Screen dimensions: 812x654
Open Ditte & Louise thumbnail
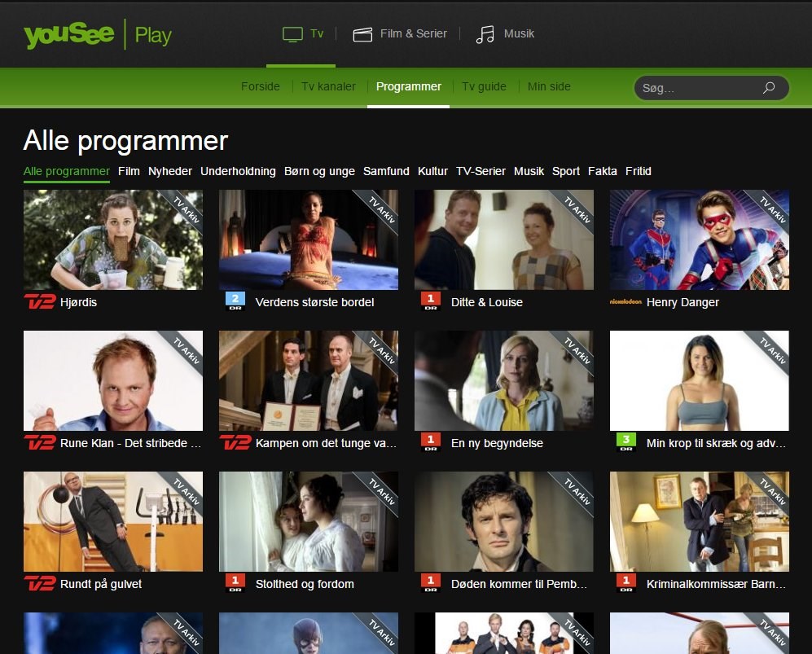(x=504, y=239)
